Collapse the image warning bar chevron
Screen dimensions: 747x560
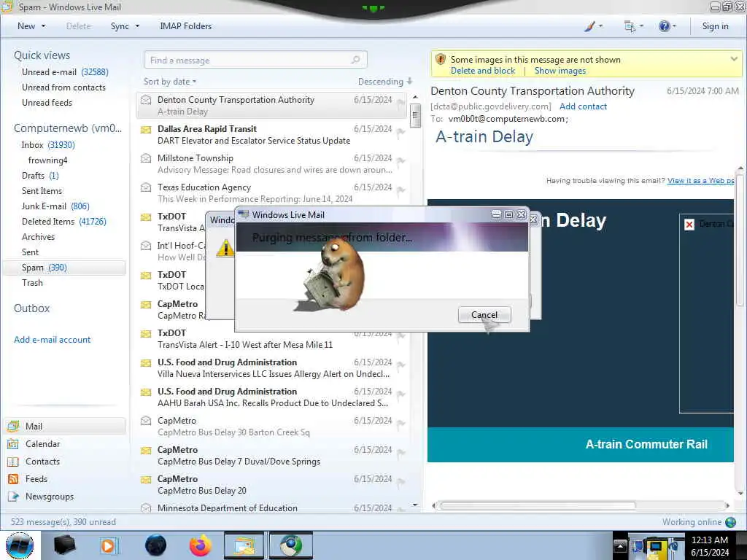pos(734,59)
